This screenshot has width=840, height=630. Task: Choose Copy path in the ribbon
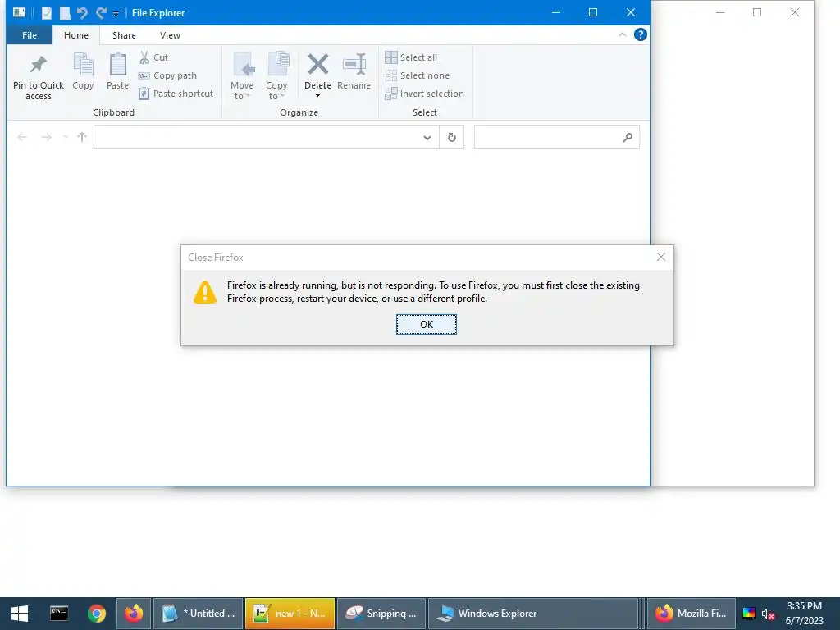click(167, 75)
